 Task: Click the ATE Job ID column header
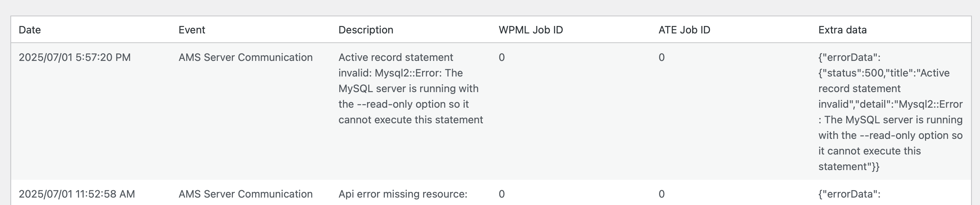pos(684,30)
